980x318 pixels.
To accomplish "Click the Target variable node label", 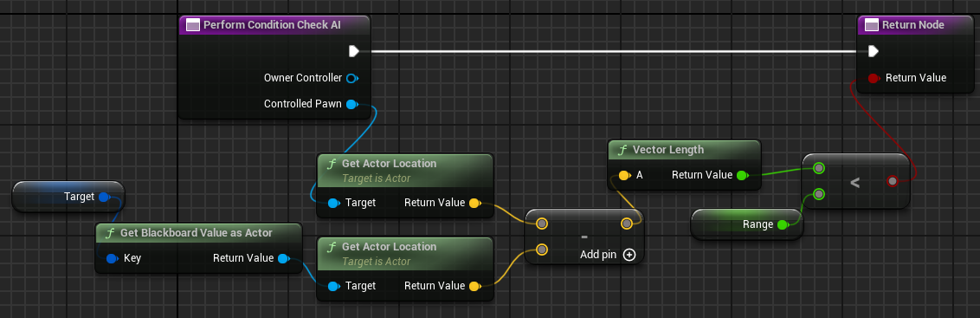I will (80, 197).
